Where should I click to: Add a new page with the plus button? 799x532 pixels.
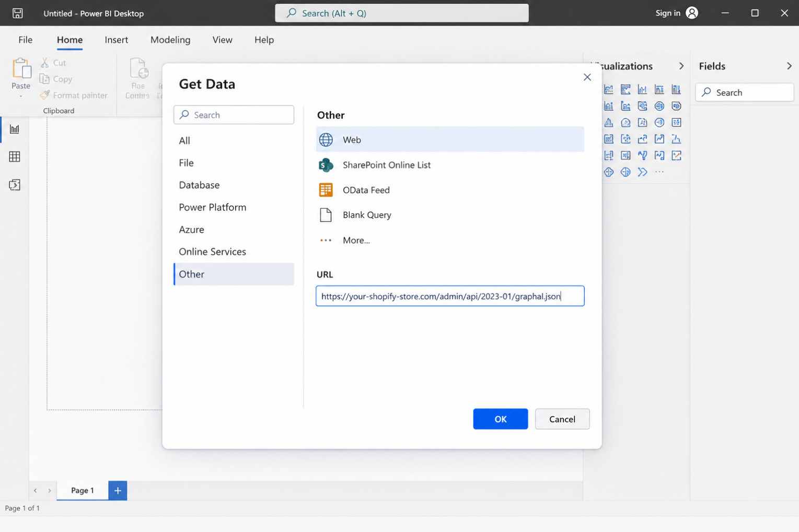pyautogui.click(x=118, y=490)
